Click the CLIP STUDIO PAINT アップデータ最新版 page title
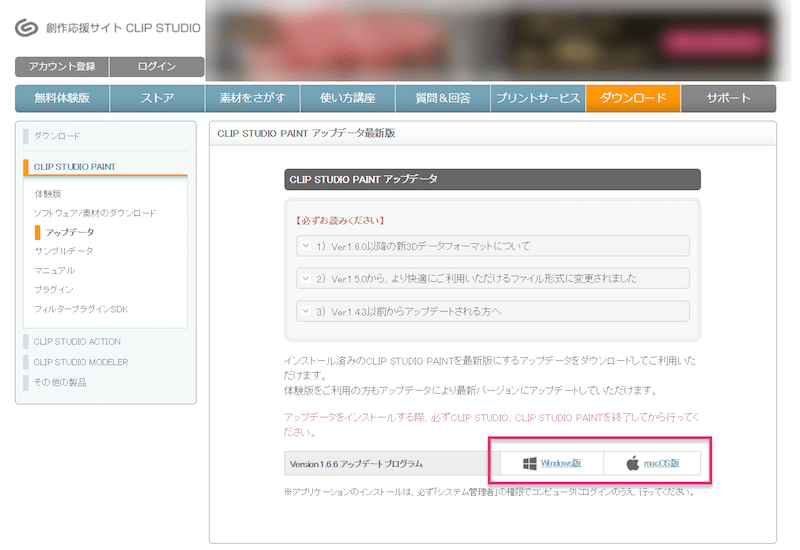 point(306,134)
